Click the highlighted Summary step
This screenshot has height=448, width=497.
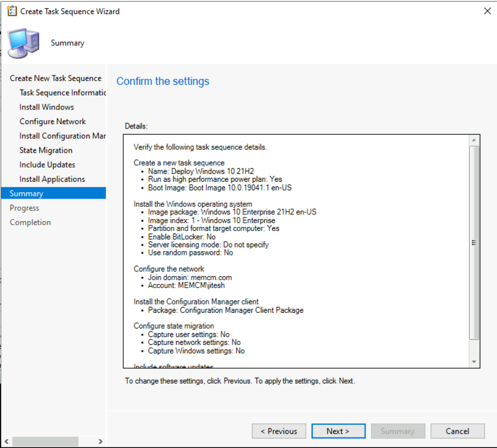point(53,193)
